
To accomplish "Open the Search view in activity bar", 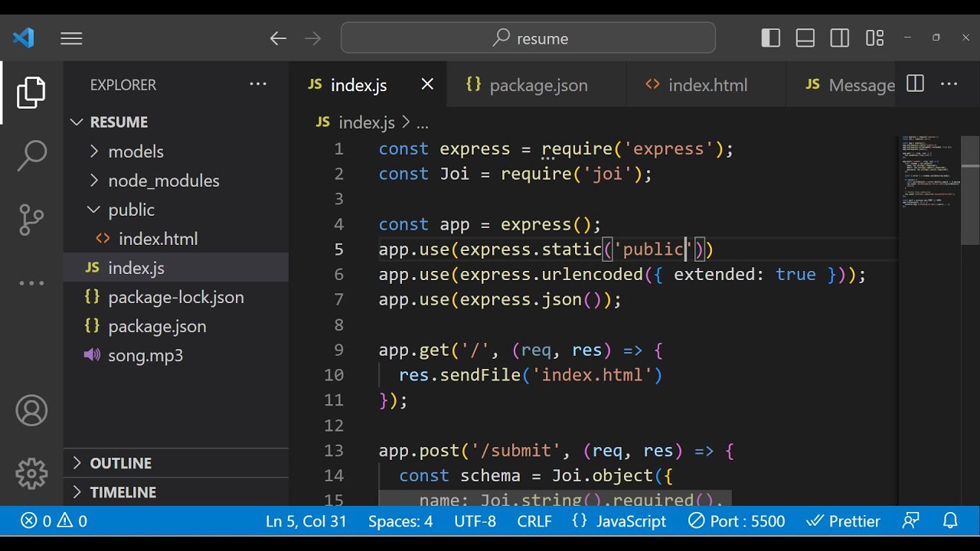I will pyautogui.click(x=31, y=155).
